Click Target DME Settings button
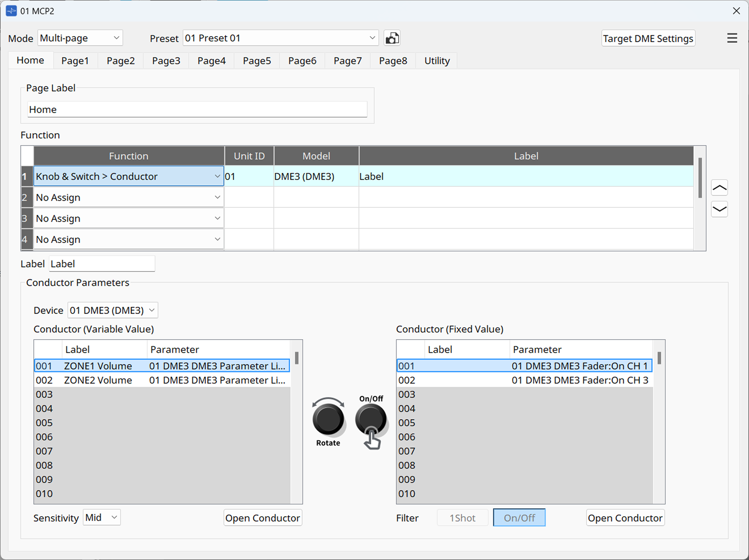The width and height of the screenshot is (749, 560). click(648, 39)
